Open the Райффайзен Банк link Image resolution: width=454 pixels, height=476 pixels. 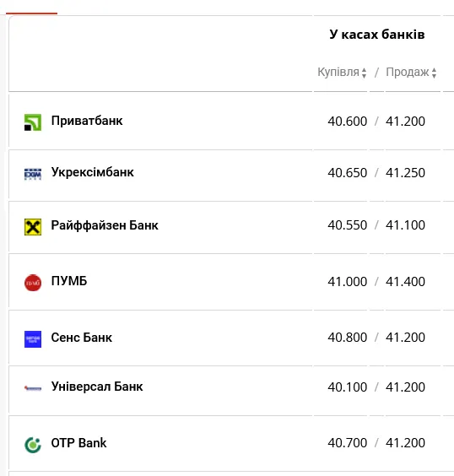pos(105,225)
